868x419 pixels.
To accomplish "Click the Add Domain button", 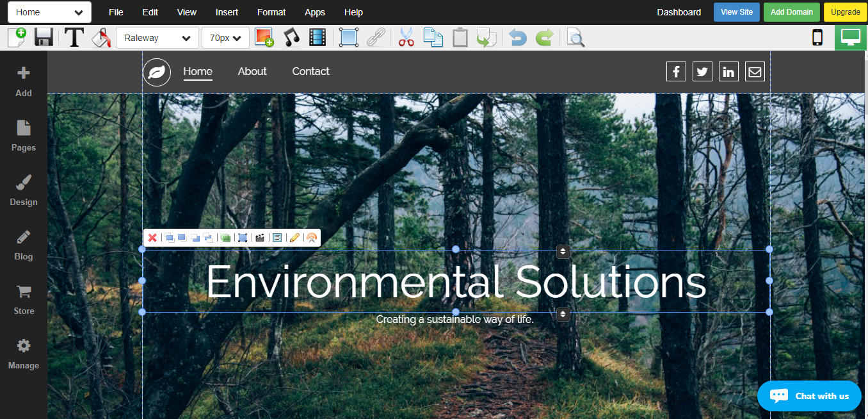I will click(x=792, y=12).
